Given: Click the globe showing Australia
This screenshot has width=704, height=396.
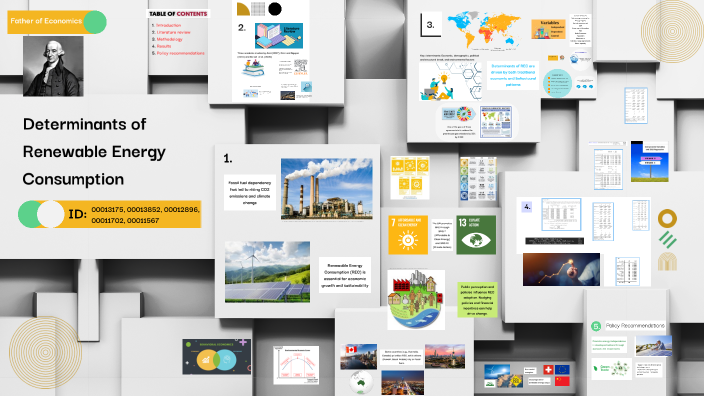Looking at the screenshot, I should point(361,383).
